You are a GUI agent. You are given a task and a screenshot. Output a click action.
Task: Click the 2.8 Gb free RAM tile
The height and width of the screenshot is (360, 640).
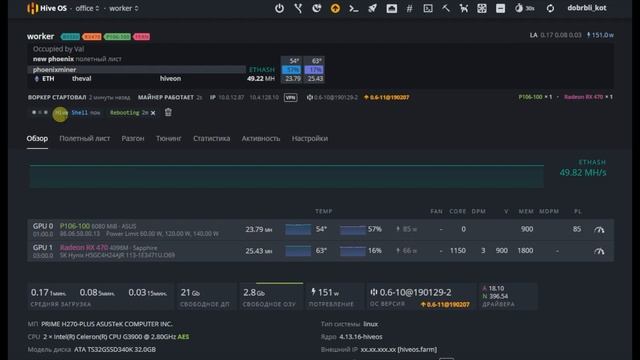click(x=271, y=297)
